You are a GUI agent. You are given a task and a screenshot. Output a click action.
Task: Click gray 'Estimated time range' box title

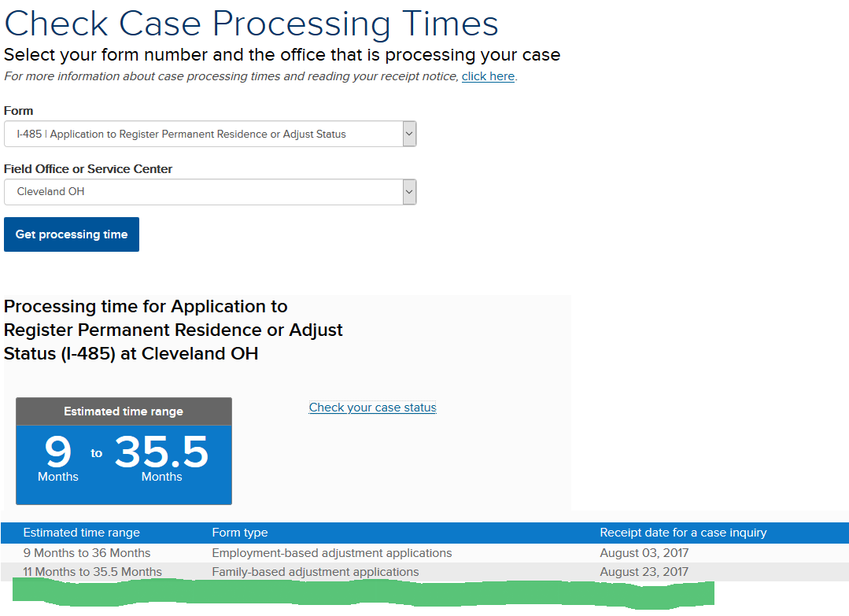[x=124, y=411]
